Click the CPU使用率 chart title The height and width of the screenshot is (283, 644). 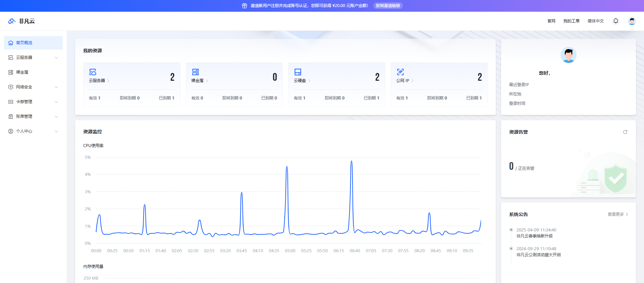[93, 146]
